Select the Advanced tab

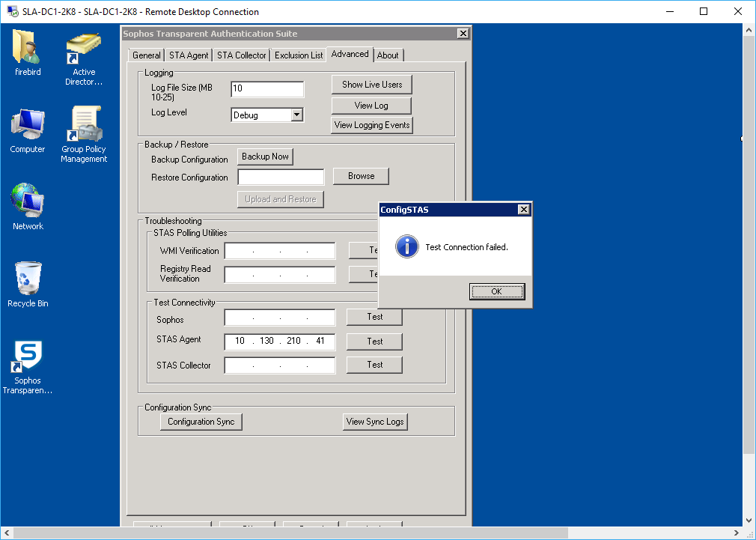tap(350, 54)
